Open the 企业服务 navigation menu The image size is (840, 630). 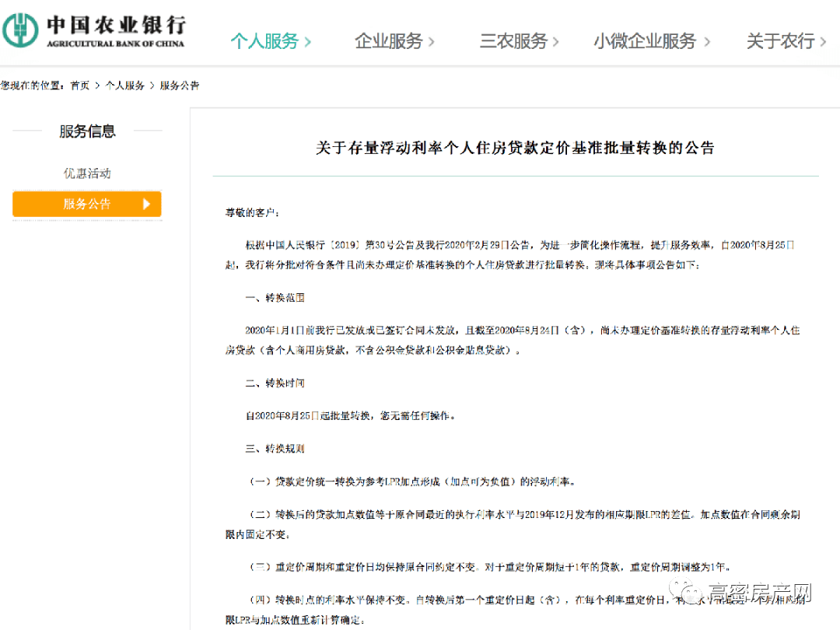click(389, 43)
